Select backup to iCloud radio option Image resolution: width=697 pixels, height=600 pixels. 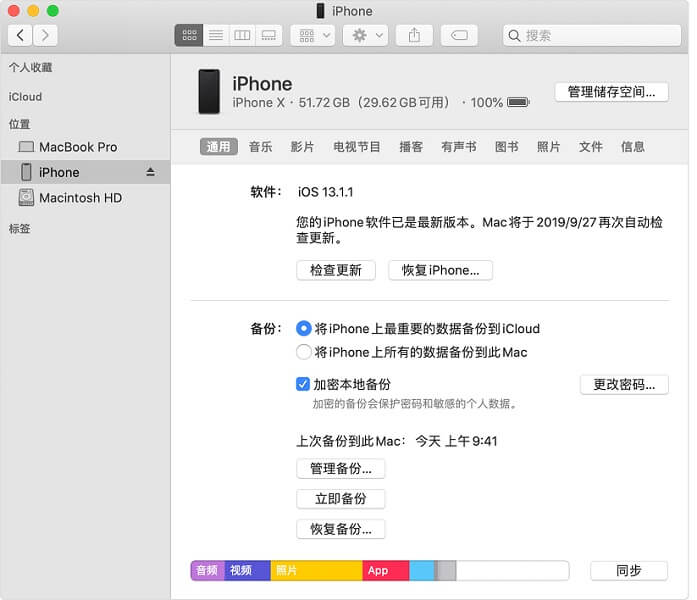(x=304, y=328)
